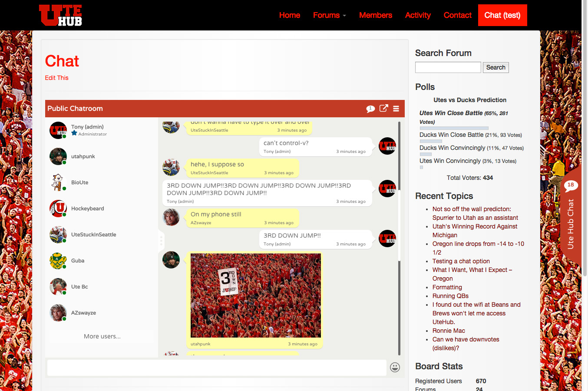This screenshot has width=588, height=391.
Task: Click avatar beside "can't control-v?" message
Action: (x=387, y=146)
